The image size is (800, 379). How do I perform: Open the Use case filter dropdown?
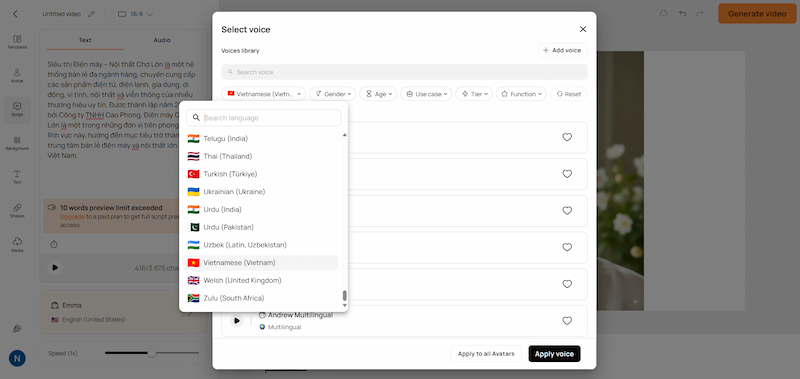[426, 94]
